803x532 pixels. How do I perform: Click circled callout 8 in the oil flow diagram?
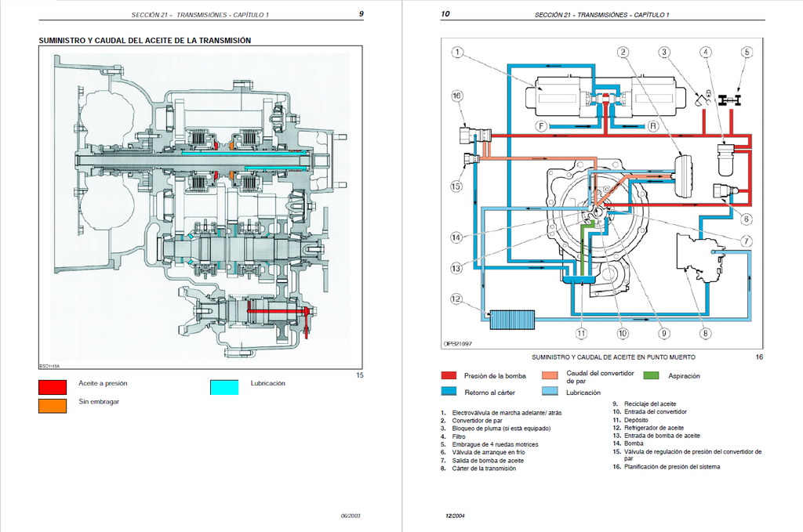point(705,334)
